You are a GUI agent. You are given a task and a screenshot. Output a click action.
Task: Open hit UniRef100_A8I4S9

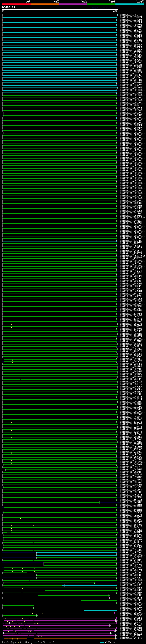(131, 15)
